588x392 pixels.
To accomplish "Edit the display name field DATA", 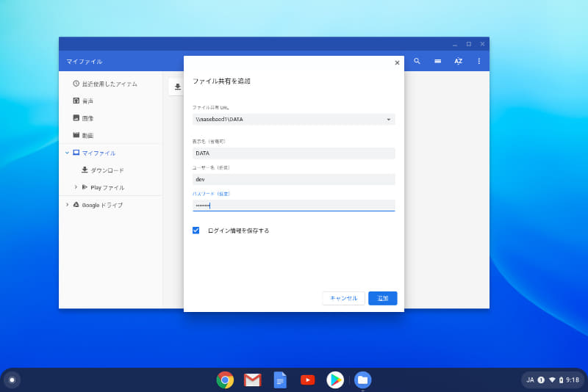I will 293,153.
